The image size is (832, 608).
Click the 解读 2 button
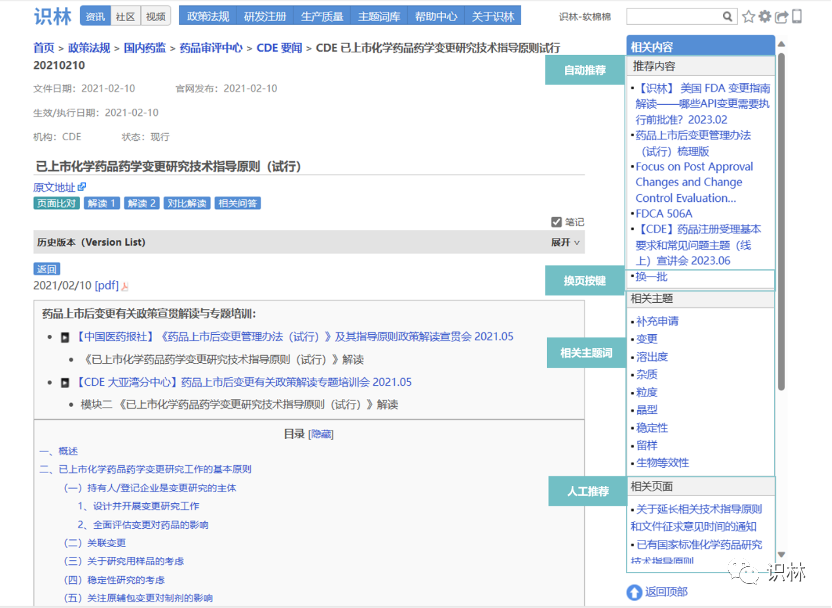[x=142, y=203]
